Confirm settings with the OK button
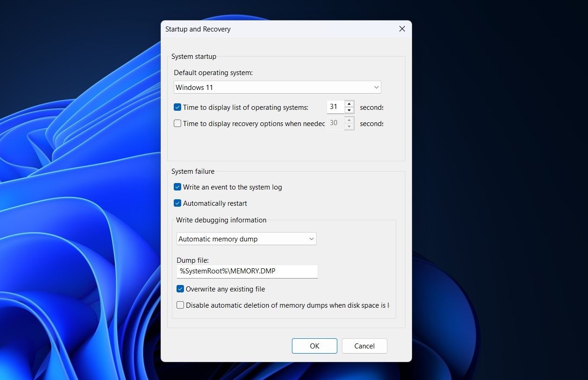The height and width of the screenshot is (380, 588). click(315, 346)
